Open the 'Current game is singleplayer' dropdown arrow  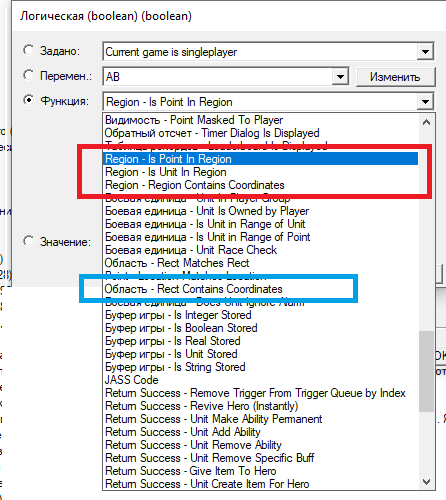coord(425,52)
